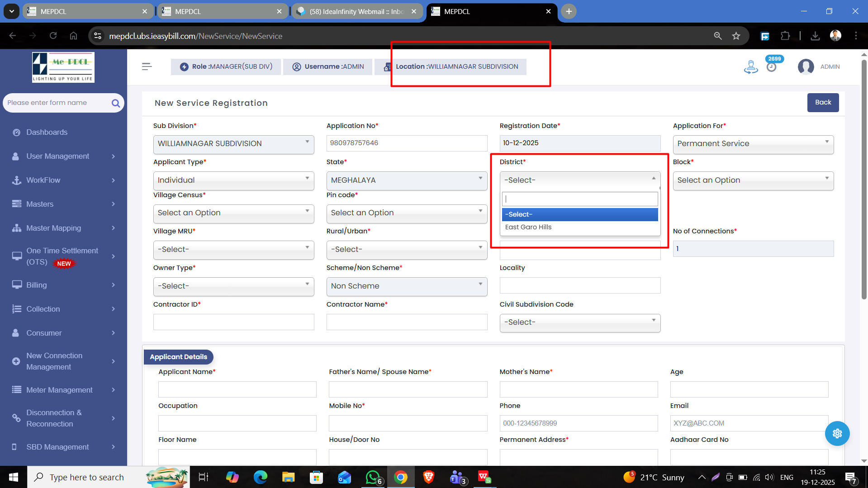Click the Back button
The image size is (868, 488).
pos(822,103)
